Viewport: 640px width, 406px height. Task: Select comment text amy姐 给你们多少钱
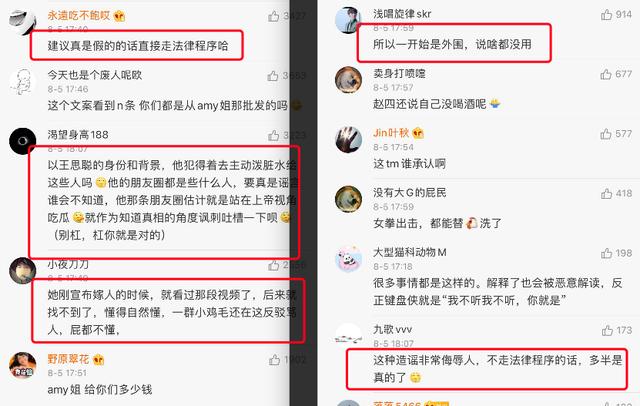(100, 390)
